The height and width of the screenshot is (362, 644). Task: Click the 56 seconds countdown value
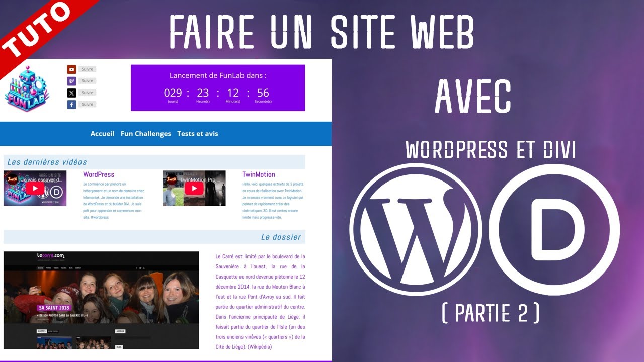click(263, 93)
